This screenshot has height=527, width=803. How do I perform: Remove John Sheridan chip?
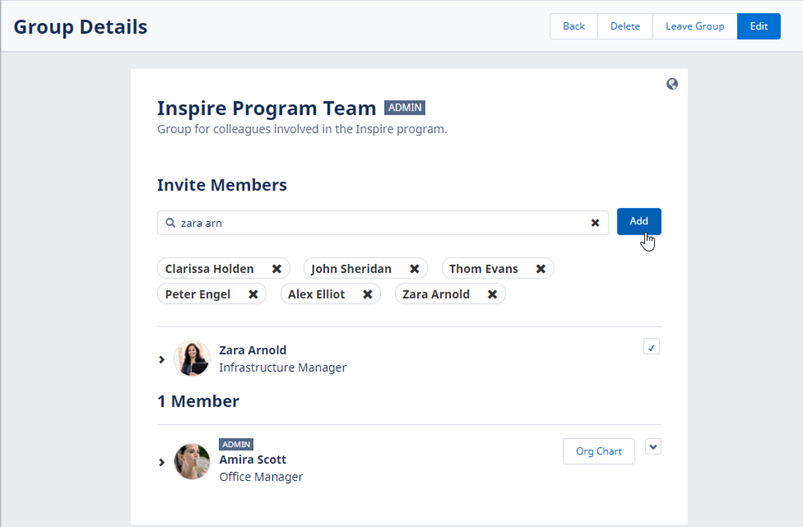pos(414,269)
